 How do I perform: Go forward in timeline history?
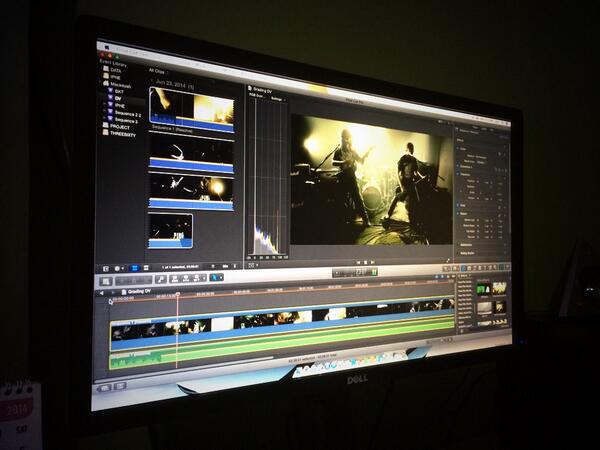(x=113, y=293)
